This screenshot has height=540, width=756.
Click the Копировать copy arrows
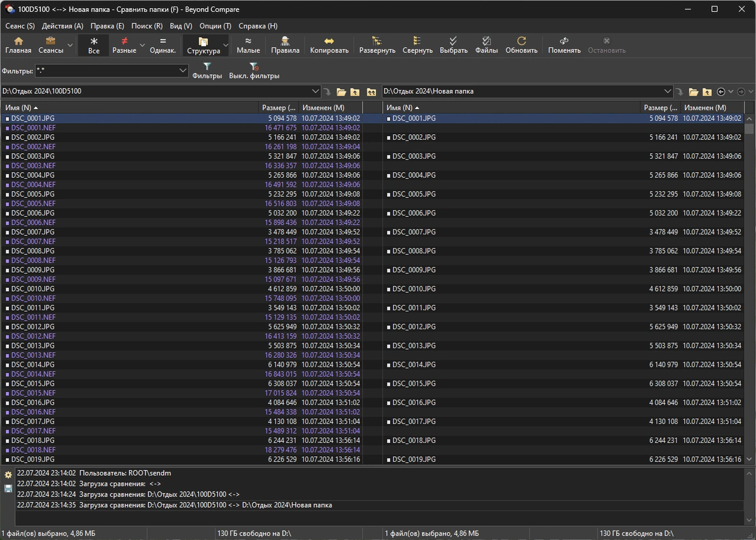329,45
